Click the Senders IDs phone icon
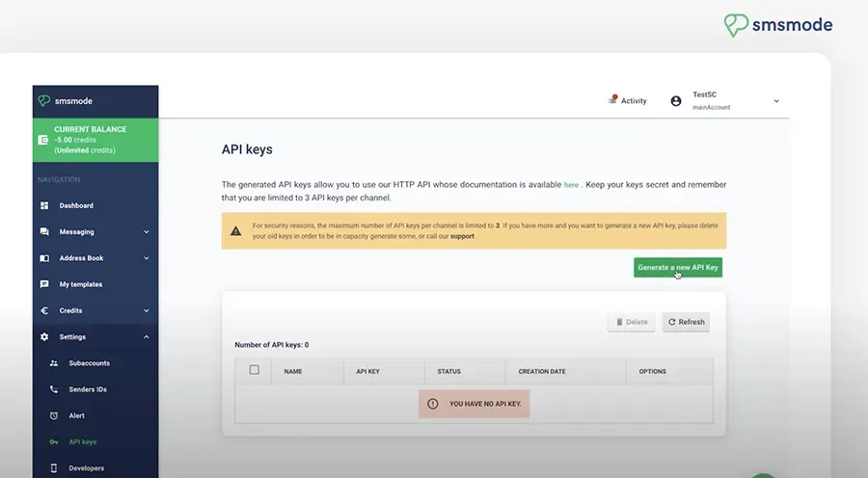The image size is (868, 478). click(x=54, y=389)
